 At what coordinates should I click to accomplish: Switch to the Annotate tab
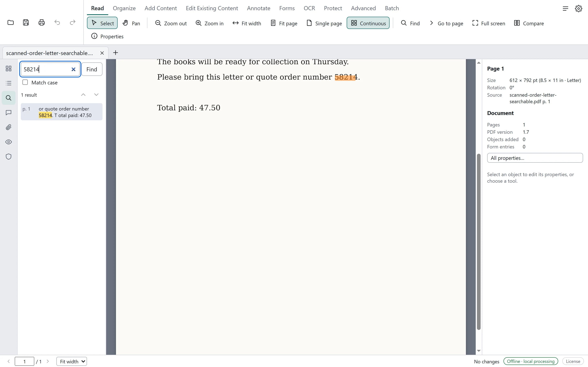pyautogui.click(x=258, y=8)
